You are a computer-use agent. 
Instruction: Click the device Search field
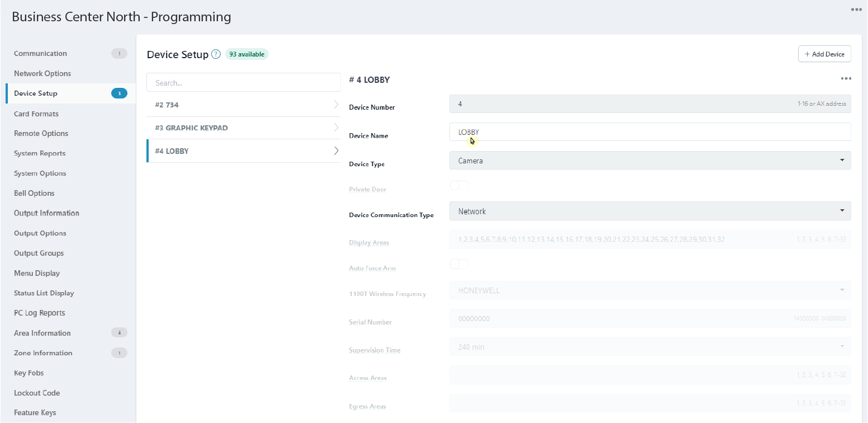tap(243, 83)
